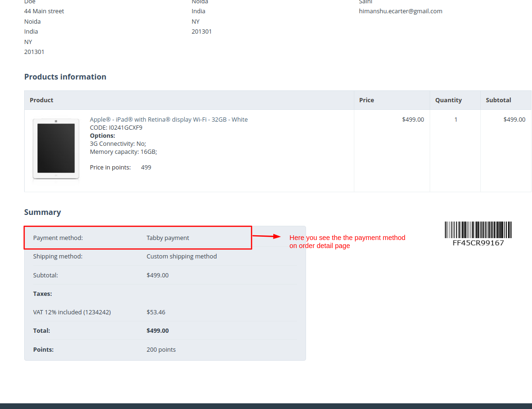Click the Points label in summary
532x409 pixels.
click(x=43, y=349)
